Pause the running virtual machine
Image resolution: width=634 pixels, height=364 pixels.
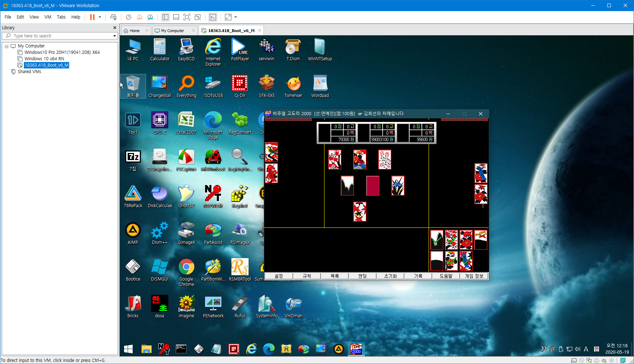92,17
